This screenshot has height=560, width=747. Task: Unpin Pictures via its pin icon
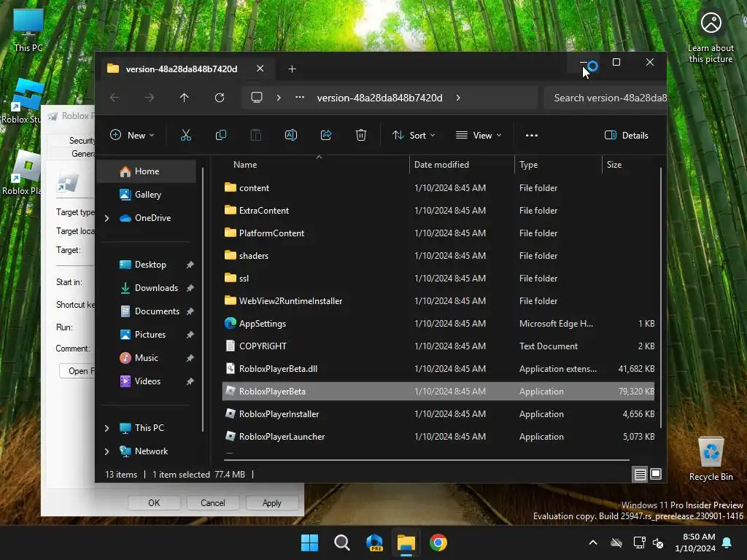[x=190, y=335]
